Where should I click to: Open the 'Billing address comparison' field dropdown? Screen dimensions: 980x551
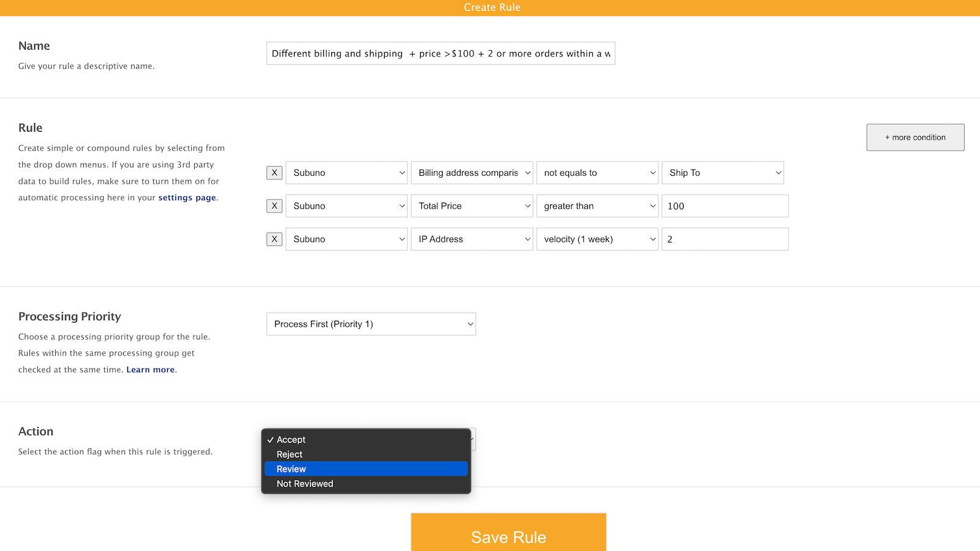[472, 173]
